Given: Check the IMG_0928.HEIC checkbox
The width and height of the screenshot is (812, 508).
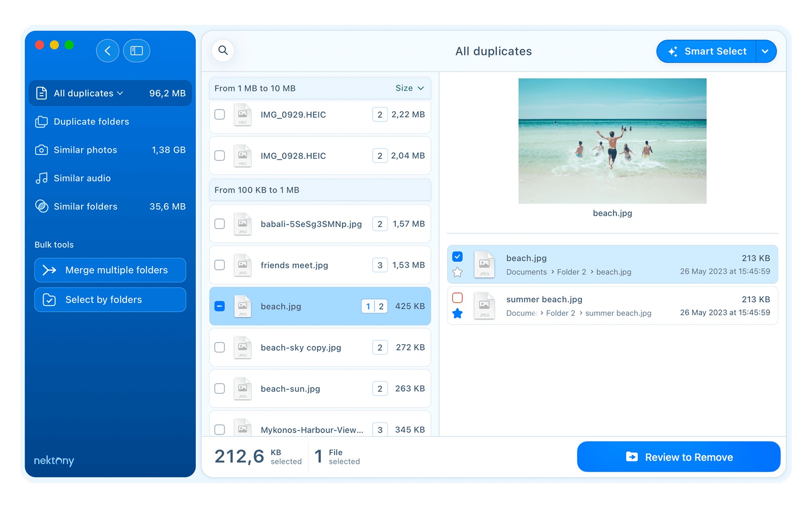Looking at the screenshot, I should pos(219,156).
